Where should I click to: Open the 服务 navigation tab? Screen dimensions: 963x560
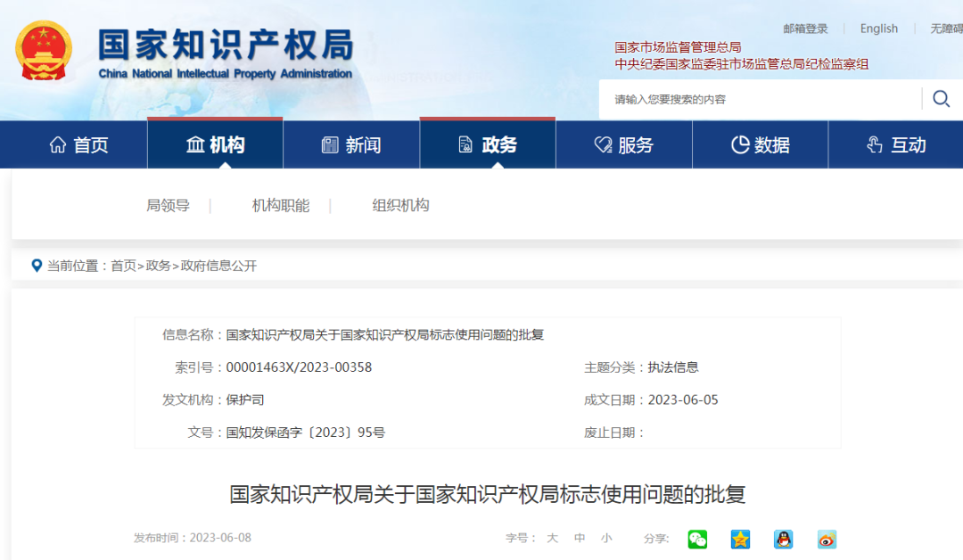pos(624,145)
